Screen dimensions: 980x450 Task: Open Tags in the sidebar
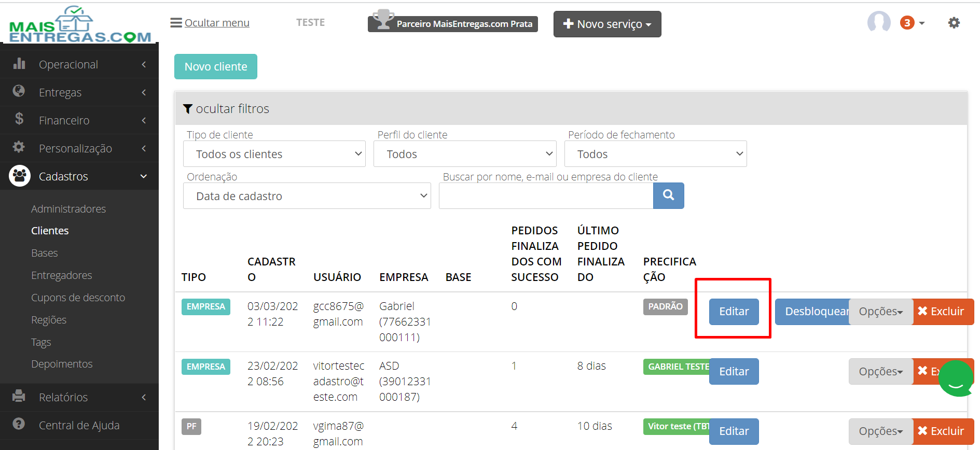(x=41, y=342)
